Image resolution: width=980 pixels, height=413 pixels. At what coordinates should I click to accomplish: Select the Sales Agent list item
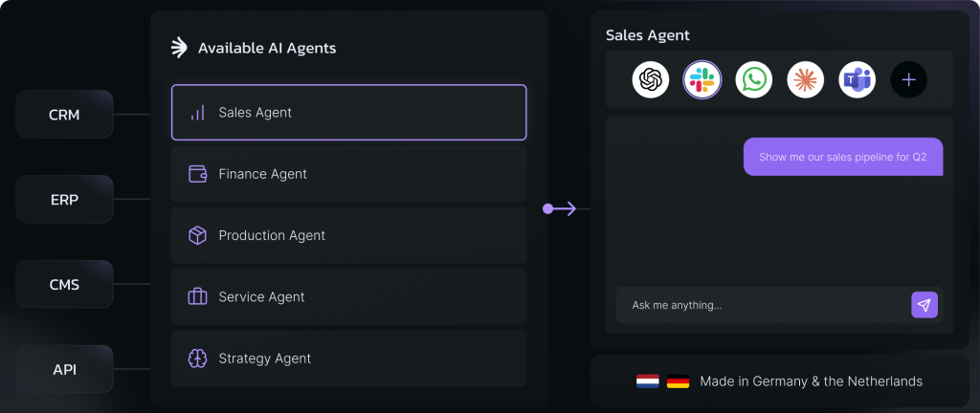click(348, 112)
